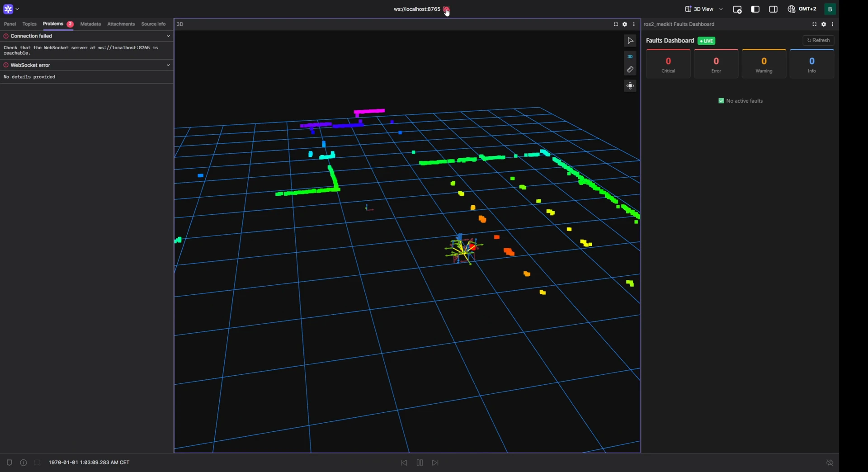
Task: Click the robot marker in the 3D scene
Action: click(x=463, y=249)
